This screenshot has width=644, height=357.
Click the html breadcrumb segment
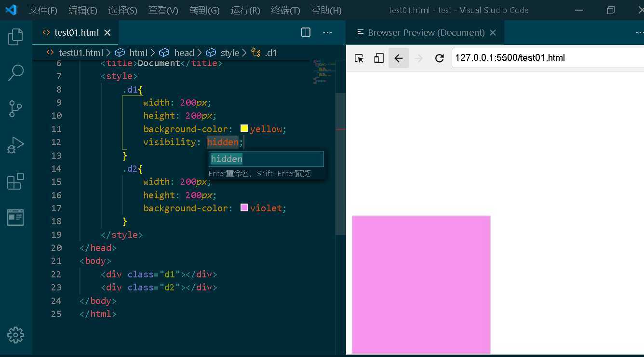point(138,53)
